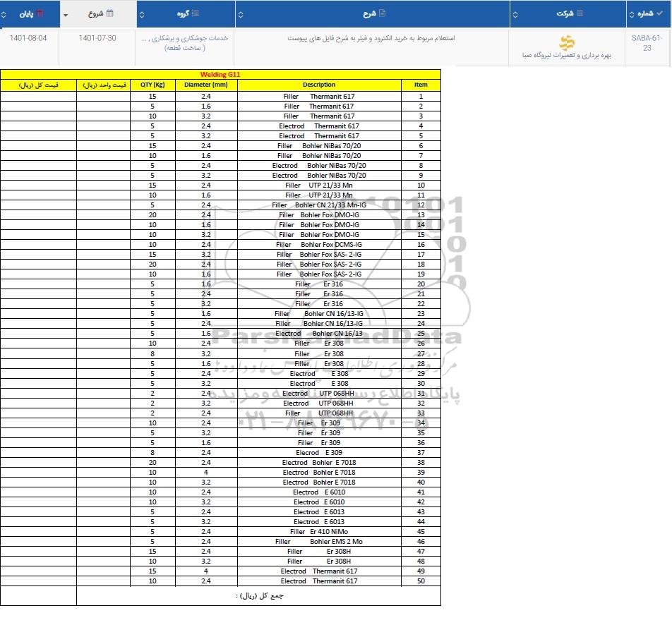The image size is (672, 625).
Task: Toggle sort arrows on شرح column
Action: [x=241, y=15]
